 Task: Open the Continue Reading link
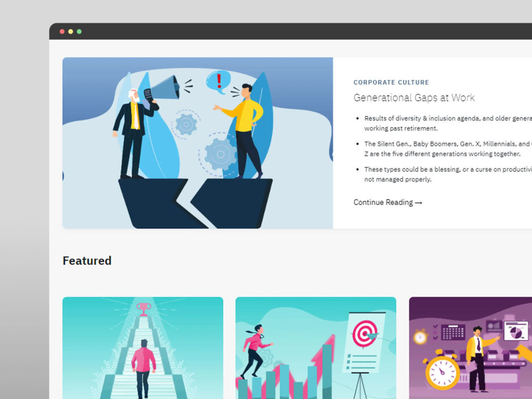[388, 202]
